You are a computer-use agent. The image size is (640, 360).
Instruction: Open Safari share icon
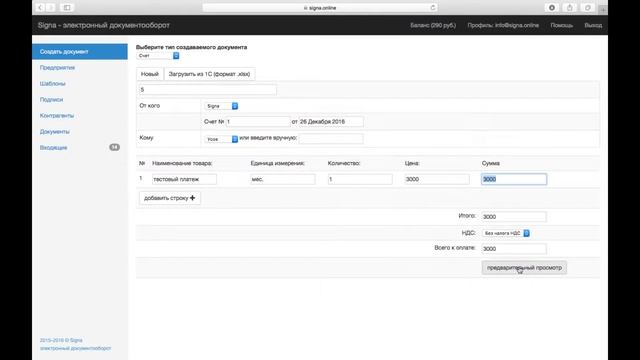569,8
